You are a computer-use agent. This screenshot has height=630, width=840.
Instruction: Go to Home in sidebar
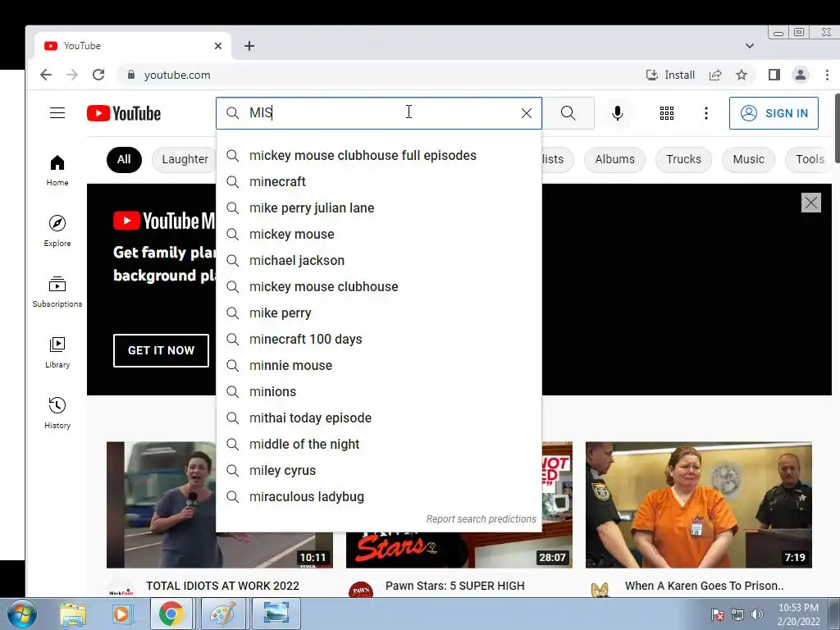(57, 171)
